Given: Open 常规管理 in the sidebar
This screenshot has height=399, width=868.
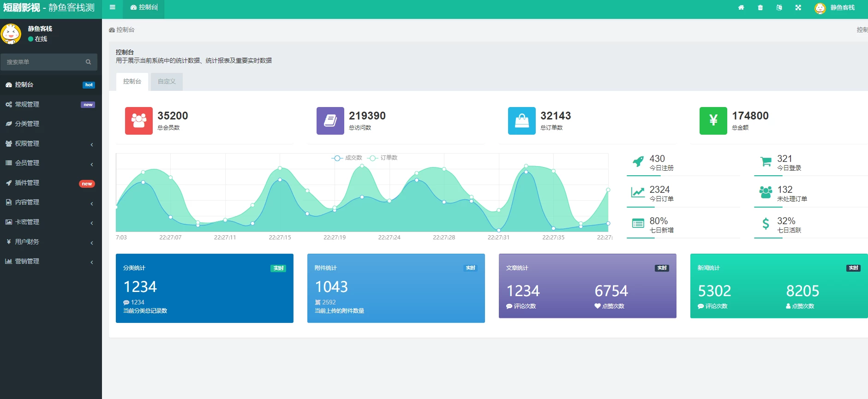Looking at the screenshot, I should (x=50, y=104).
